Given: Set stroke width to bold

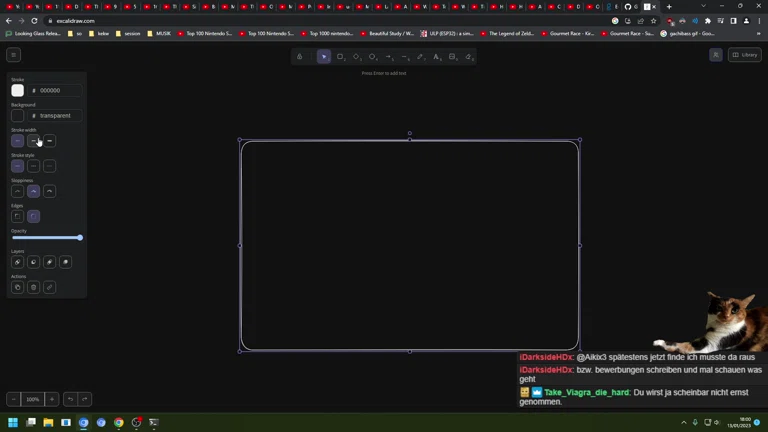Looking at the screenshot, I should click(x=33, y=141).
